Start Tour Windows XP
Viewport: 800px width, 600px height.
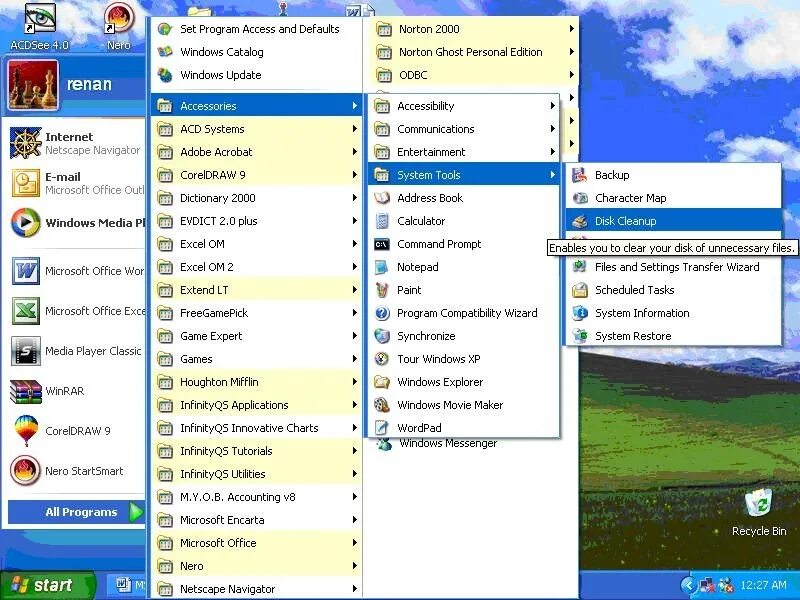[x=463, y=359]
